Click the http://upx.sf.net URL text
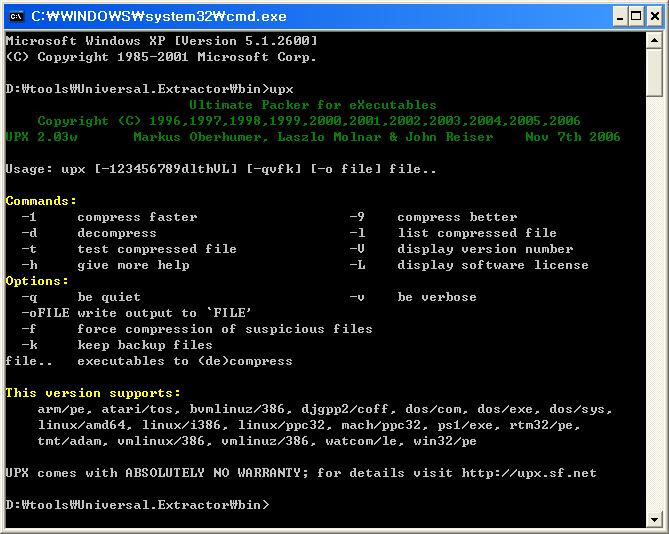The image size is (669, 534). 529,473
